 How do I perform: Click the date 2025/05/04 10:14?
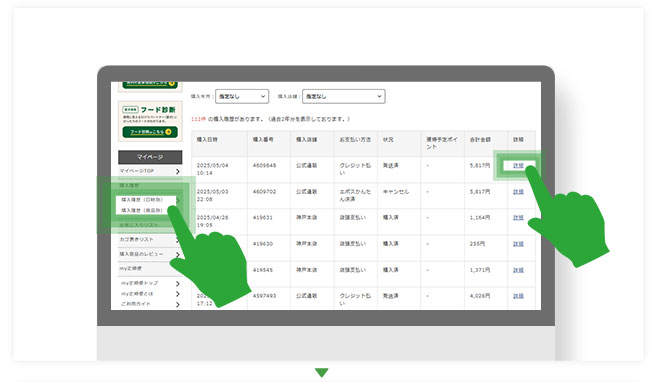coord(213,169)
